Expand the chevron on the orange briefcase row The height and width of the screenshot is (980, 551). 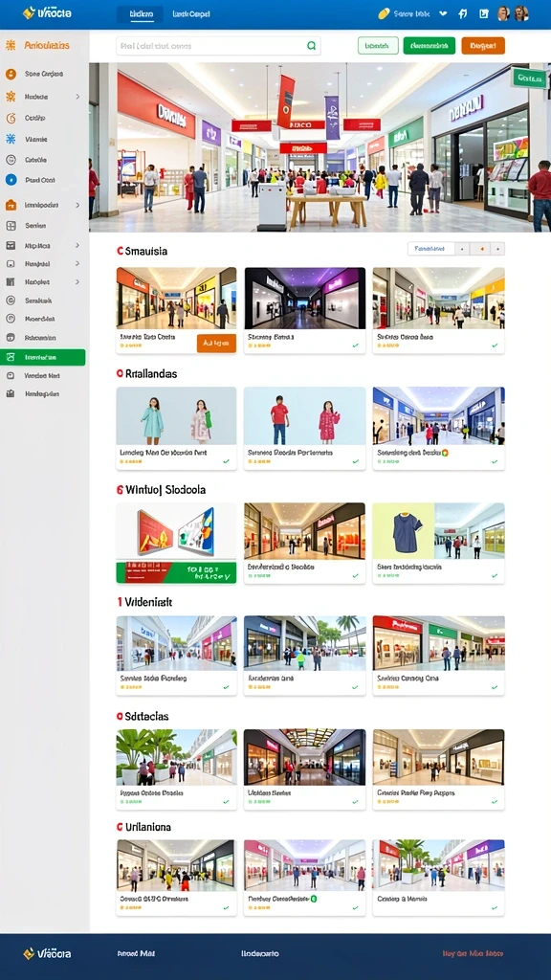[x=77, y=205]
